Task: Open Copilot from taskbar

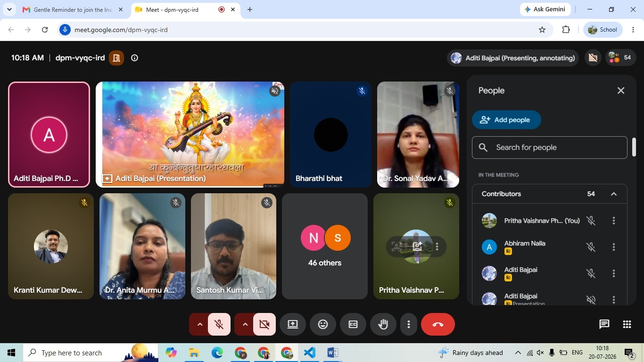Action: click(171, 353)
